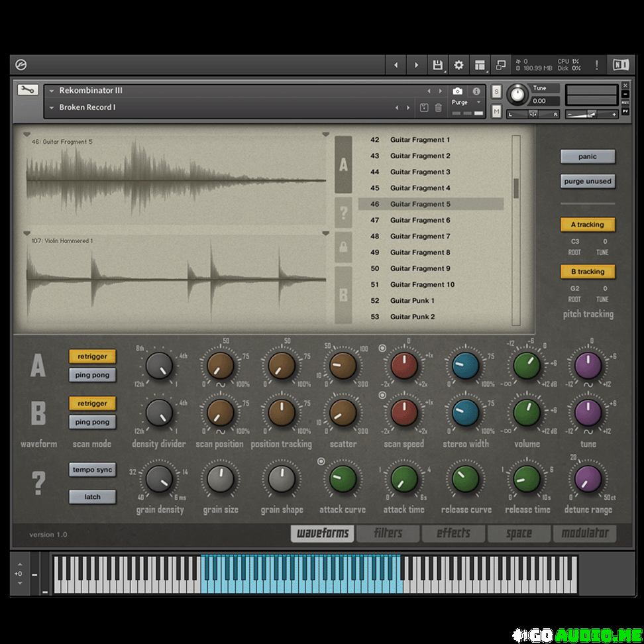Toggle tempo sync button

(x=92, y=470)
